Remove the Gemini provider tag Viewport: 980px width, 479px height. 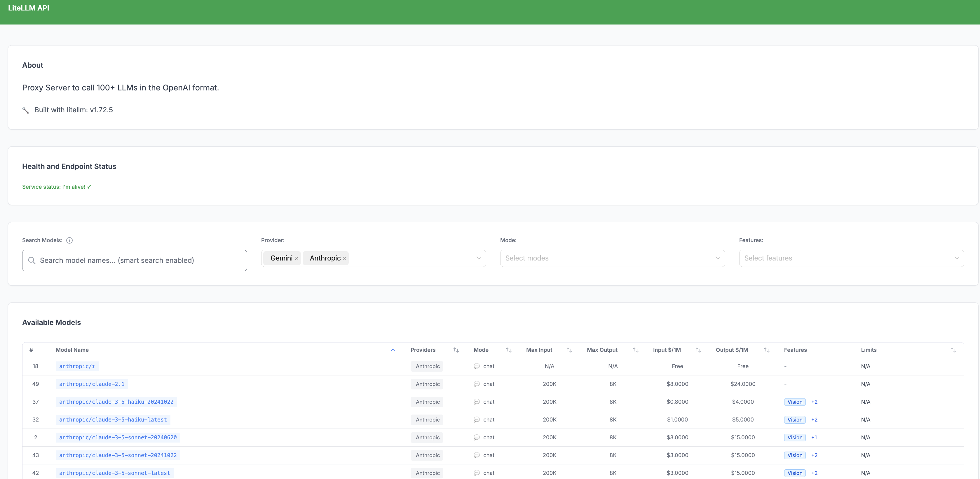click(x=297, y=258)
